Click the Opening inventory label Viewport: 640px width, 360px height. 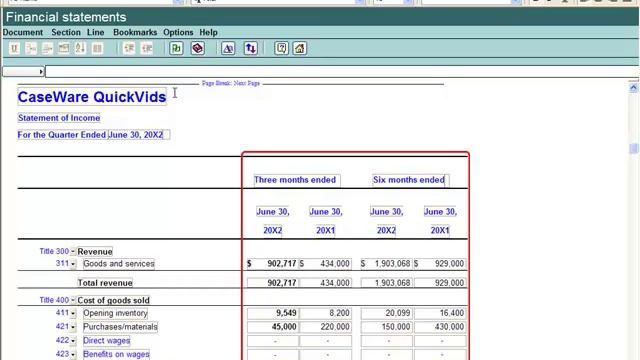[116, 313]
